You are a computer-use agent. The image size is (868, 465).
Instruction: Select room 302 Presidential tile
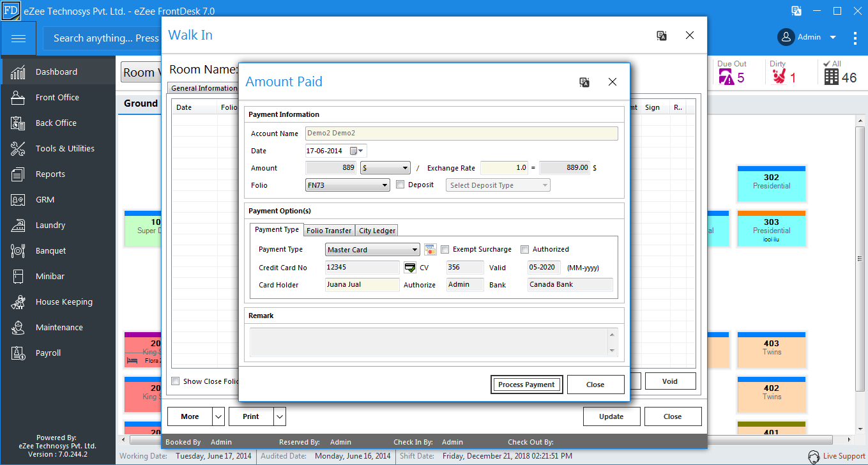(x=771, y=185)
